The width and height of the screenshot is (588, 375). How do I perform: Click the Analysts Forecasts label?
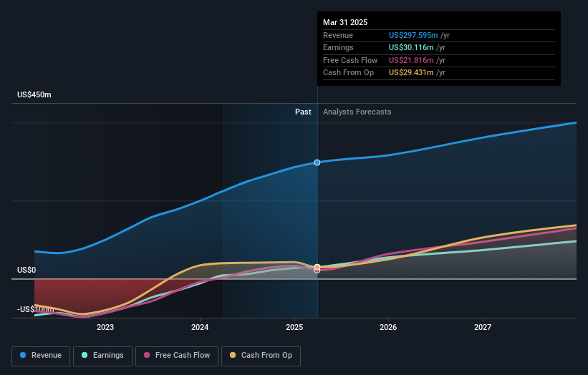(x=357, y=112)
